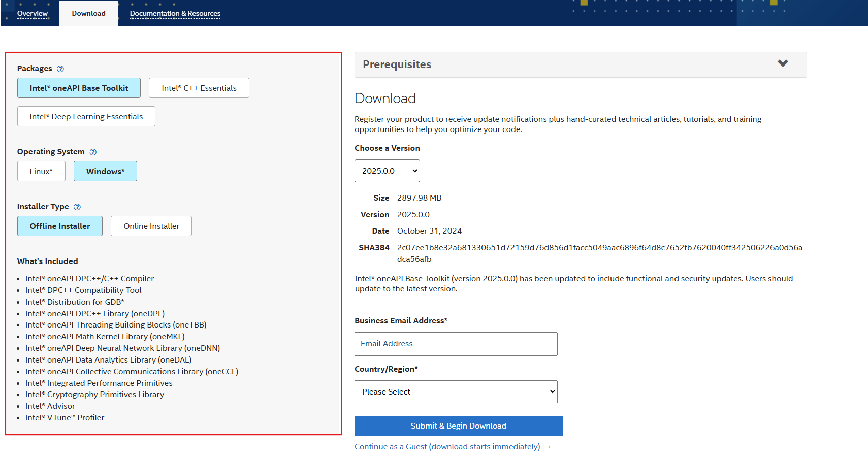
Task: Click the Intel VTune Profiler item
Action: 65,418
